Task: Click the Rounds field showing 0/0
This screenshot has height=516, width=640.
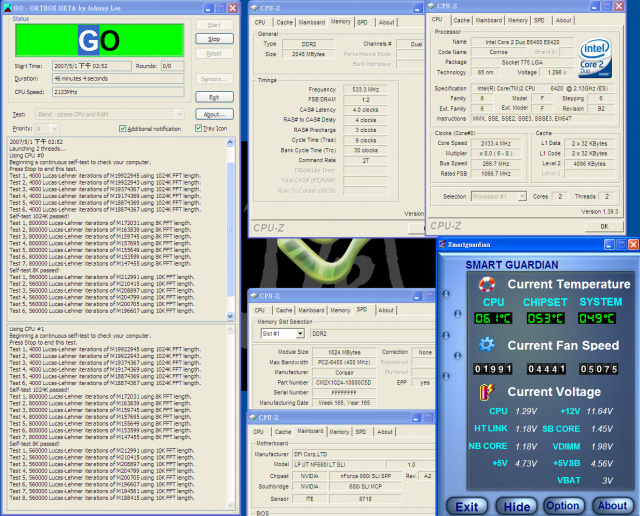Action: (173, 66)
